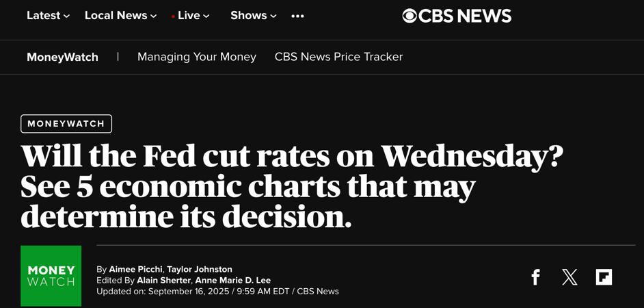Open Taylor Johnston's author page

[200, 270]
